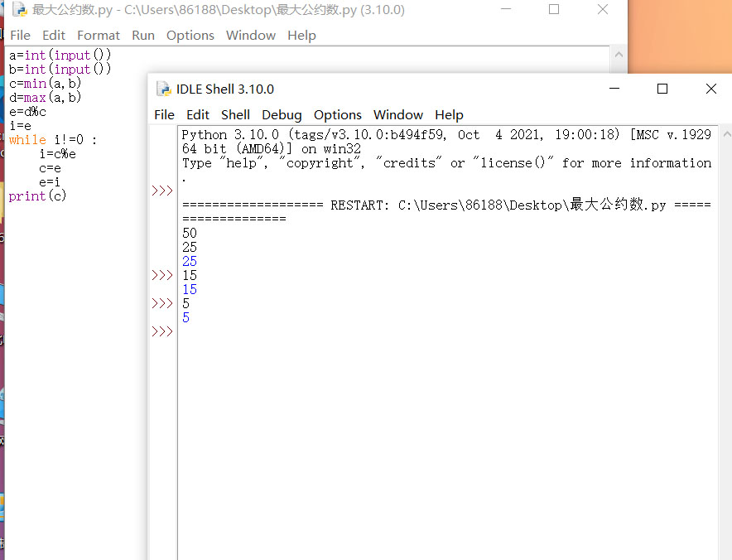Open Shell menu in IDLE Shell
Screen dimensions: 732x560
[x=235, y=115]
